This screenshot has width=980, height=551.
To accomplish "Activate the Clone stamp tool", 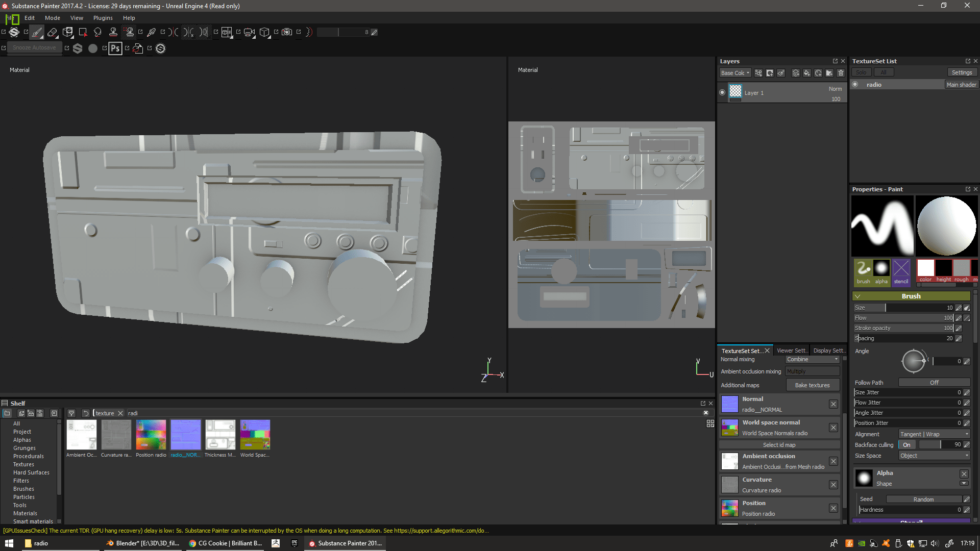I will 113,32.
